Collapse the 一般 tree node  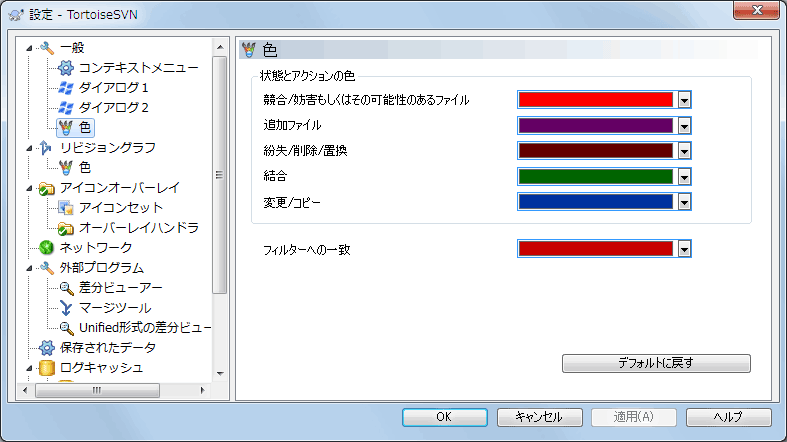pos(29,48)
